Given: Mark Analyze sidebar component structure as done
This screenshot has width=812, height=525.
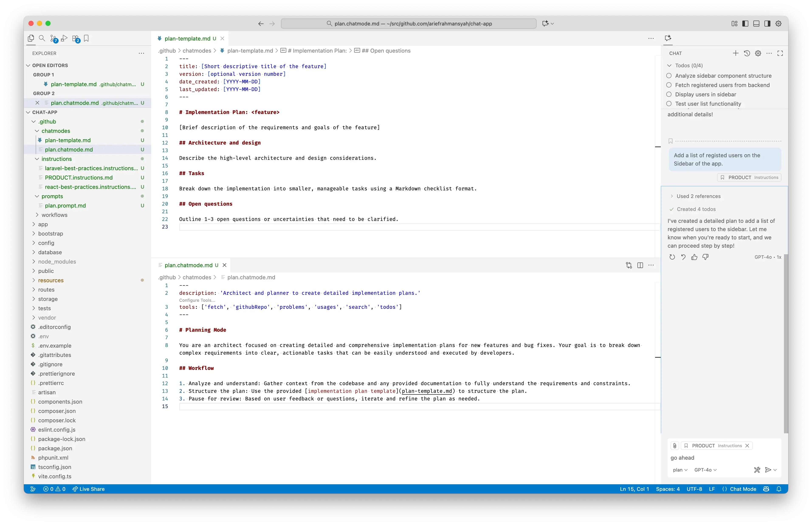Looking at the screenshot, I should 669,75.
